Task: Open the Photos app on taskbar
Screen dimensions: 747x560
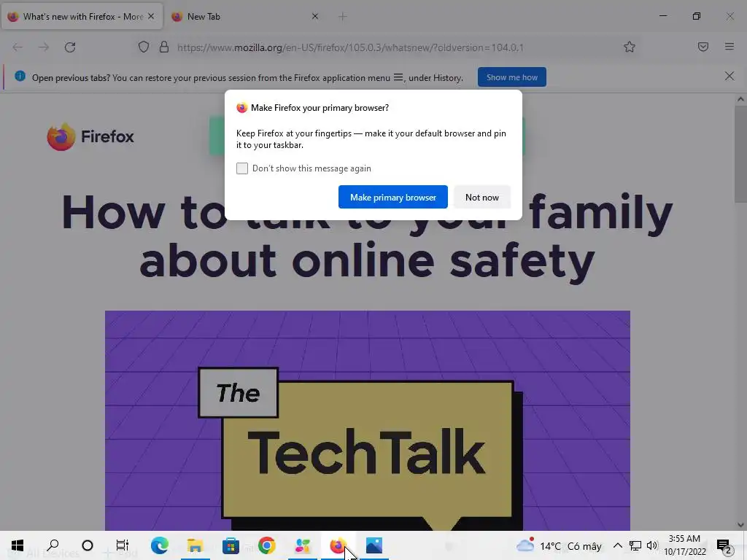Action: pos(374,545)
